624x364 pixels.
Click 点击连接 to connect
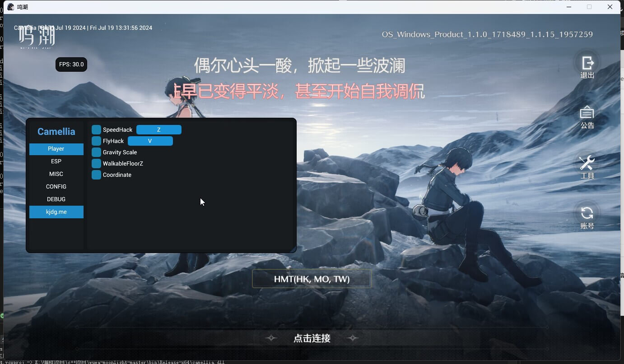tap(312, 338)
